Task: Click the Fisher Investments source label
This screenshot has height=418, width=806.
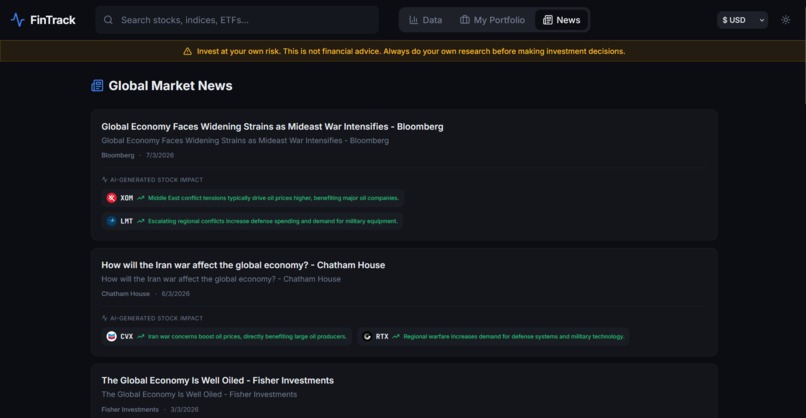Action: 130,410
